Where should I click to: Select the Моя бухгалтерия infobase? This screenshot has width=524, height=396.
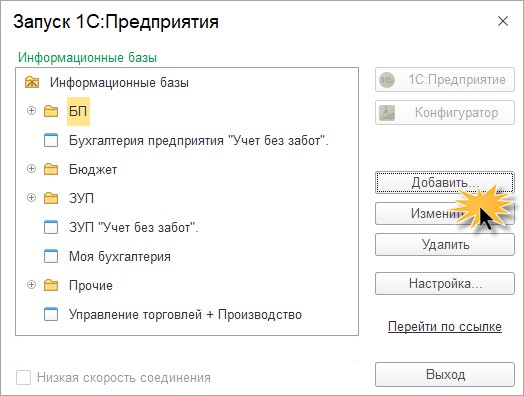tap(120, 256)
